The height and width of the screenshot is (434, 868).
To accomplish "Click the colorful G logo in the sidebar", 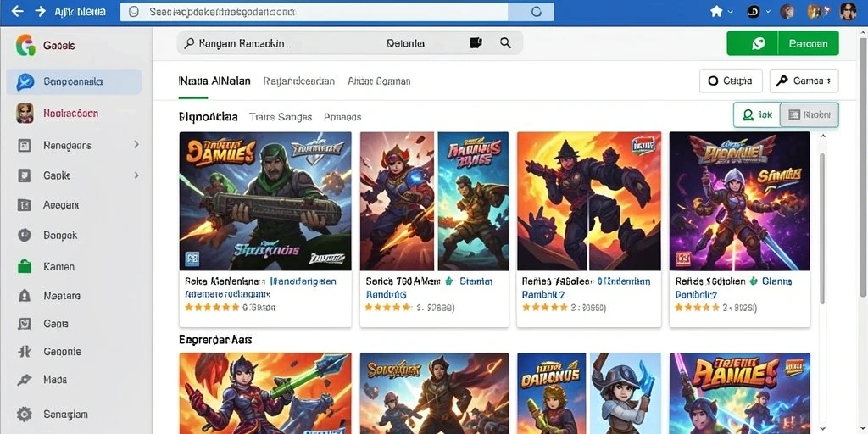I will click(25, 45).
